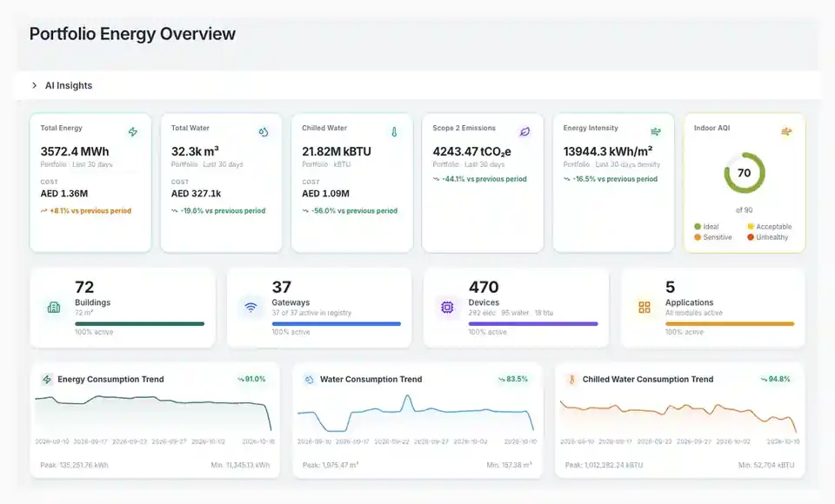Click the red Unhealthy legend dot

[751, 237]
